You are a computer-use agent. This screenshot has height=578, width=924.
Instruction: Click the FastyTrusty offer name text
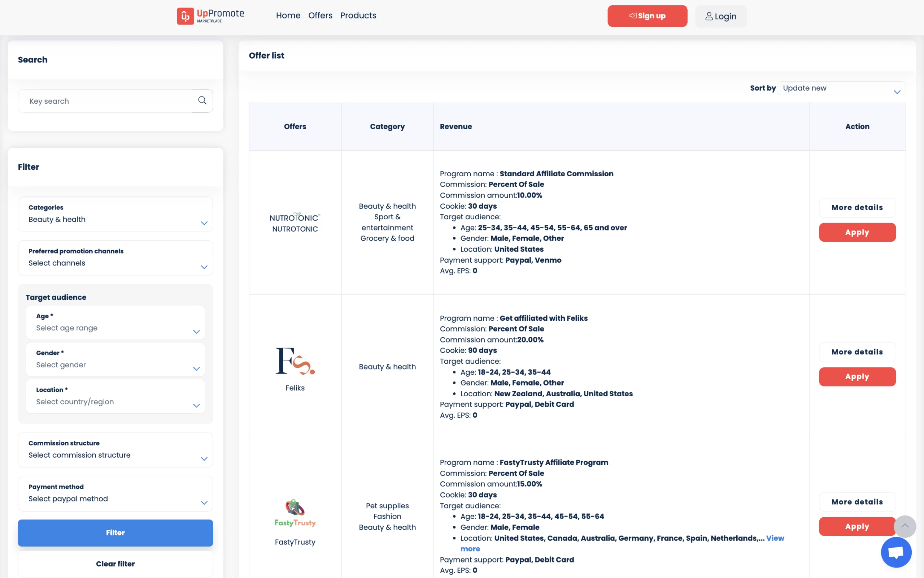[295, 542]
